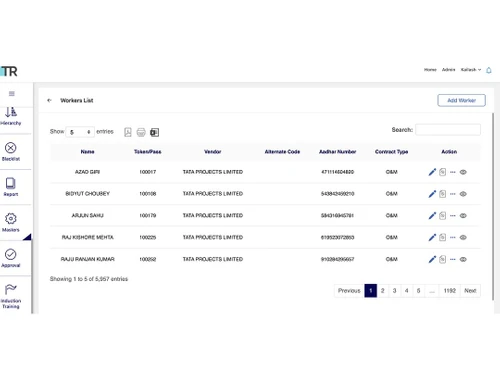
Task: Open more options for ARJUN SAHU
Action: [453, 216]
